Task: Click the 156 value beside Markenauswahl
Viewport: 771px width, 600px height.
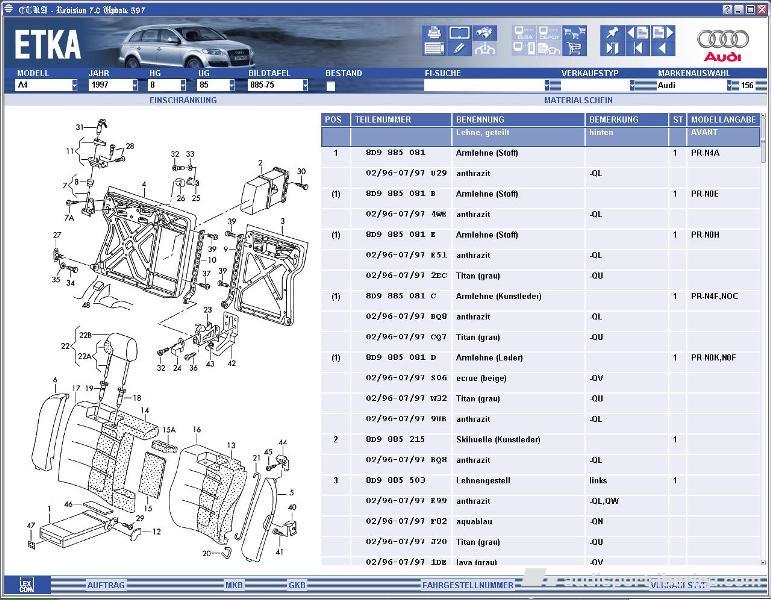Action: pyautogui.click(x=747, y=85)
